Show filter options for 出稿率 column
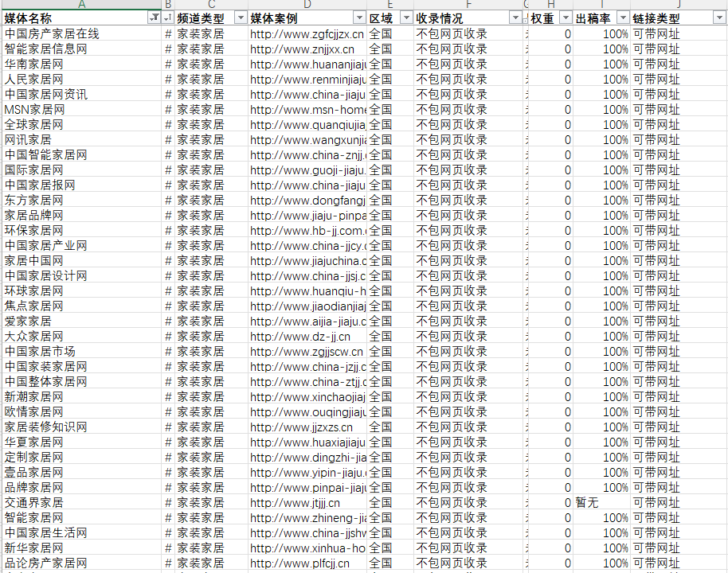 (x=622, y=18)
